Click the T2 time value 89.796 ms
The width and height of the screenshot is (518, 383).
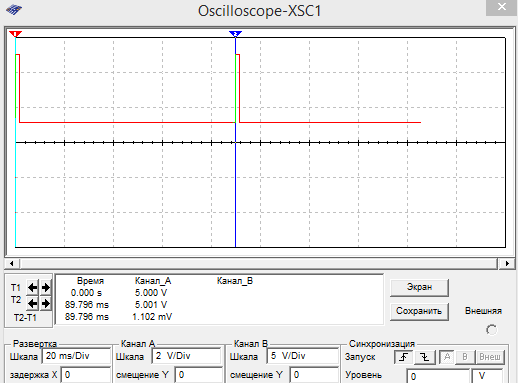coord(87,305)
